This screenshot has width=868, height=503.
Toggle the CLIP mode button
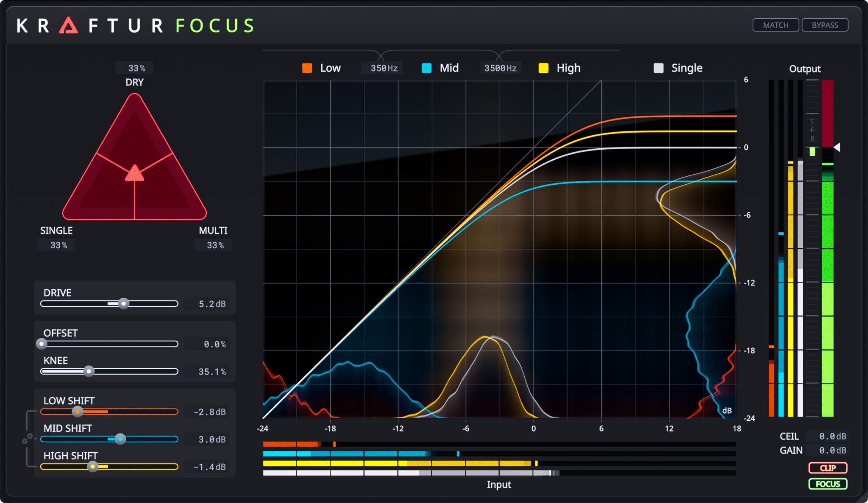(x=828, y=468)
